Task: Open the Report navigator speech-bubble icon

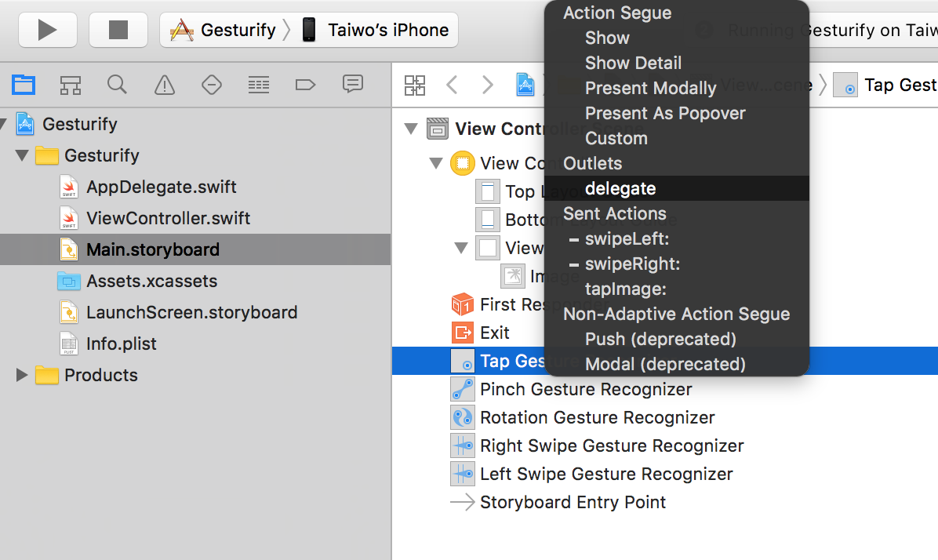Action: [353, 85]
